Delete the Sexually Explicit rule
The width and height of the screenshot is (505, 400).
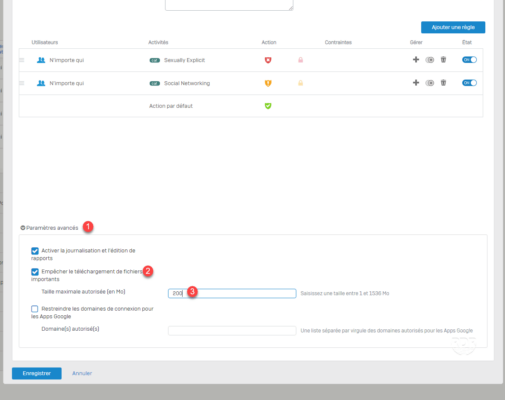click(443, 60)
